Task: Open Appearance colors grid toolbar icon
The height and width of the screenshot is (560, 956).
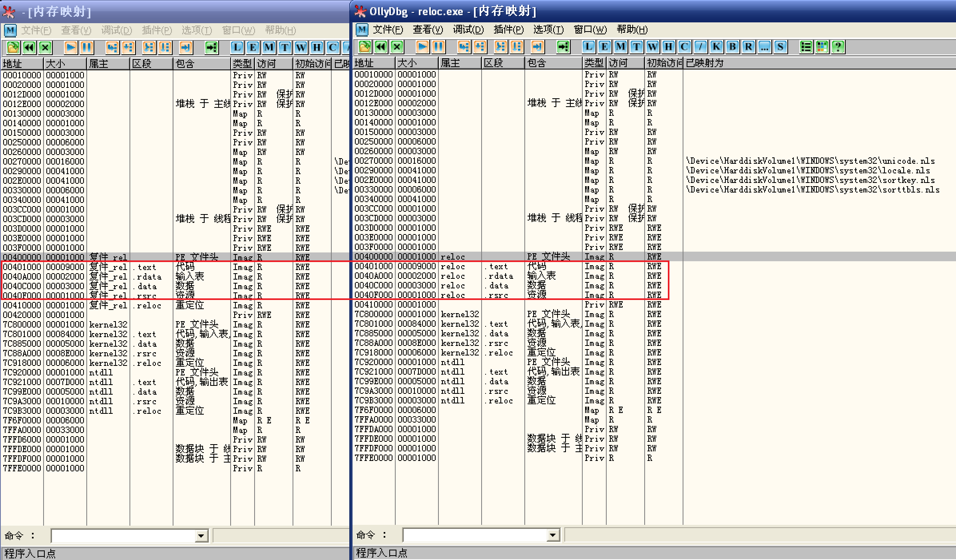Action: (822, 47)
